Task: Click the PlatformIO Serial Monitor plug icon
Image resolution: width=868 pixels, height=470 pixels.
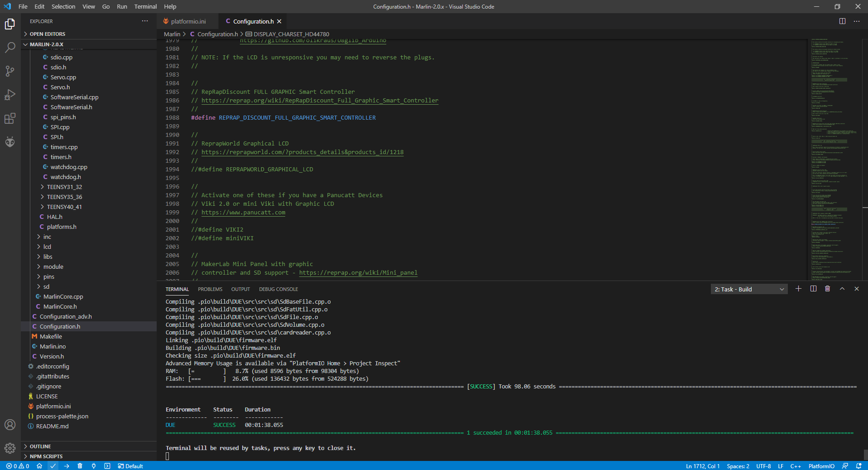Action: 94,466
